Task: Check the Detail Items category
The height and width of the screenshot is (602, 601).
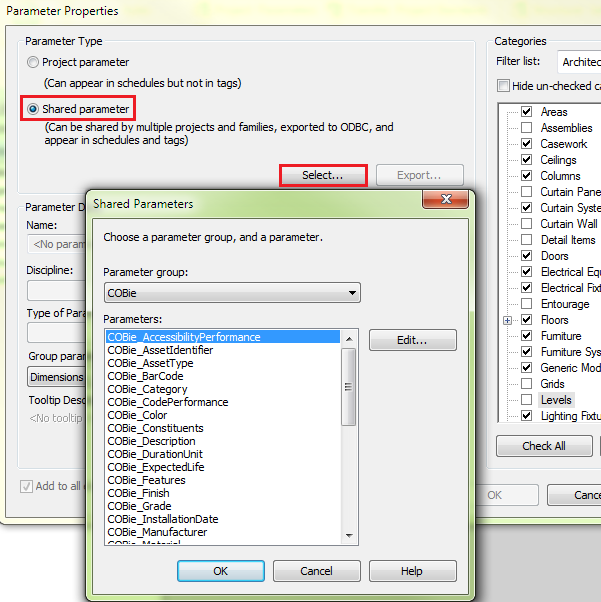Action: [526, 240]
